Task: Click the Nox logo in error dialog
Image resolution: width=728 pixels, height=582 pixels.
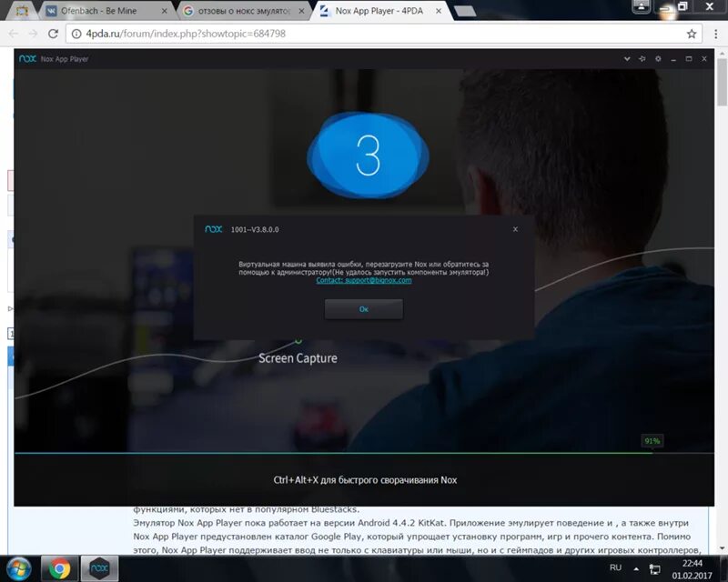Action: pos(214,229)
